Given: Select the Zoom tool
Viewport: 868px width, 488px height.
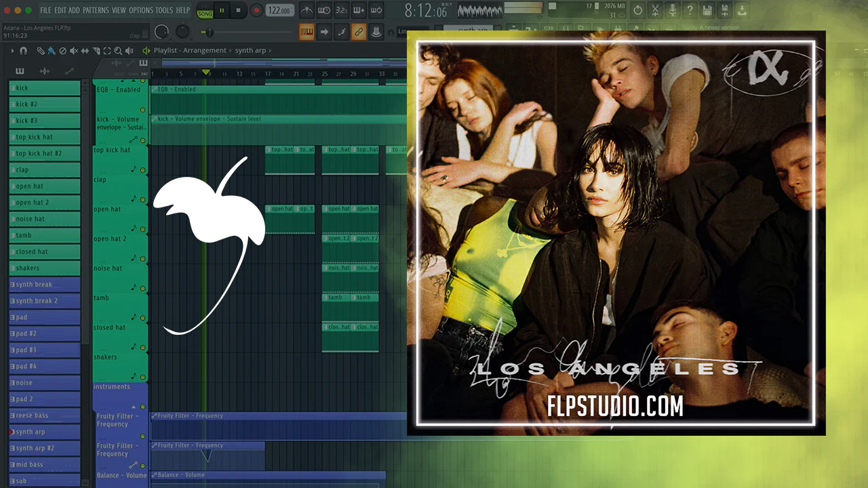Looking at the screenshot, I should point(118,51).
